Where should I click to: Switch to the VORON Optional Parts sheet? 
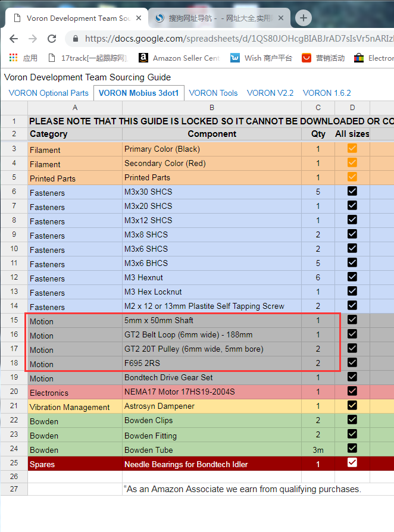(x=48, y=93)
